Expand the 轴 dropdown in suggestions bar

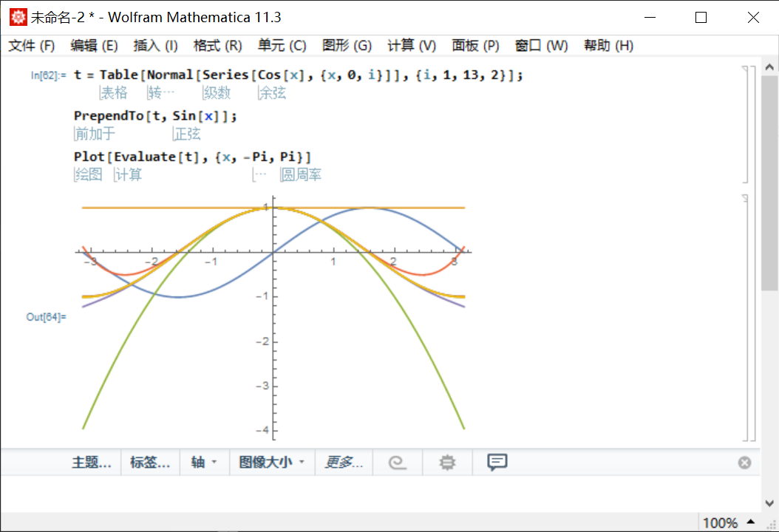pyautogui.click(x=204, y=463)
